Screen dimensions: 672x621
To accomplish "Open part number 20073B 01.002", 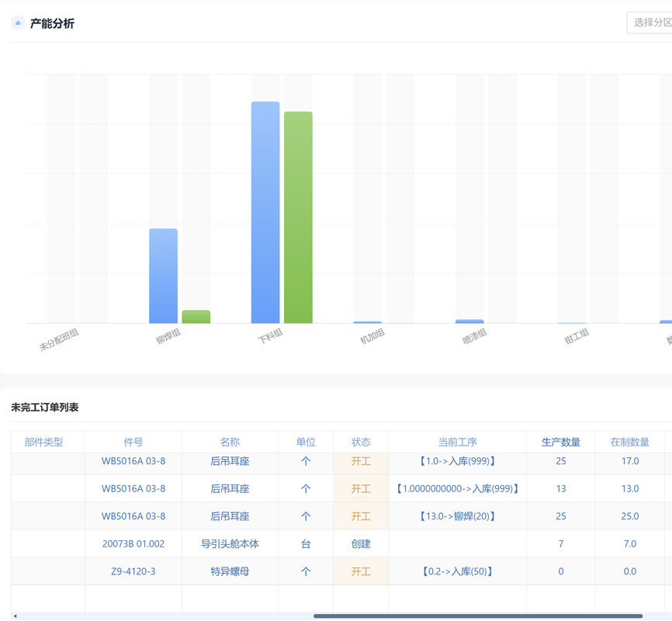I will (x=133, y=544).
